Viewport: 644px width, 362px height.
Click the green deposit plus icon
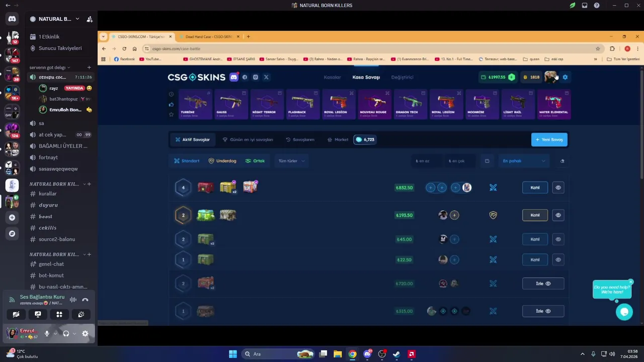pyautogui.click(x=512, y=77)
